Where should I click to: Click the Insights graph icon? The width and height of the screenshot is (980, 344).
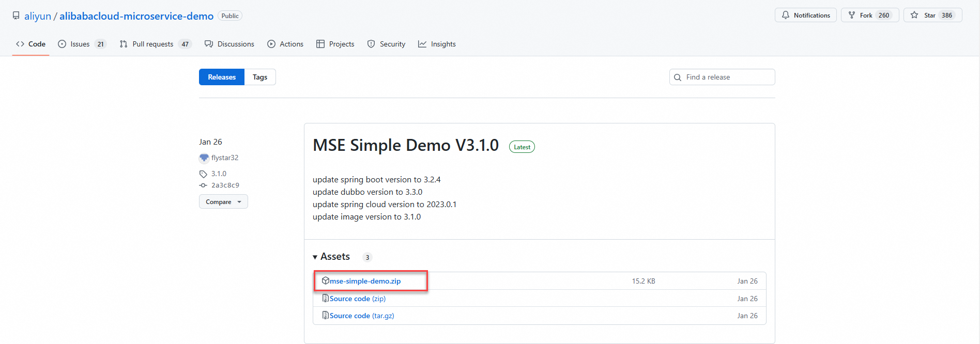(422, 44)
